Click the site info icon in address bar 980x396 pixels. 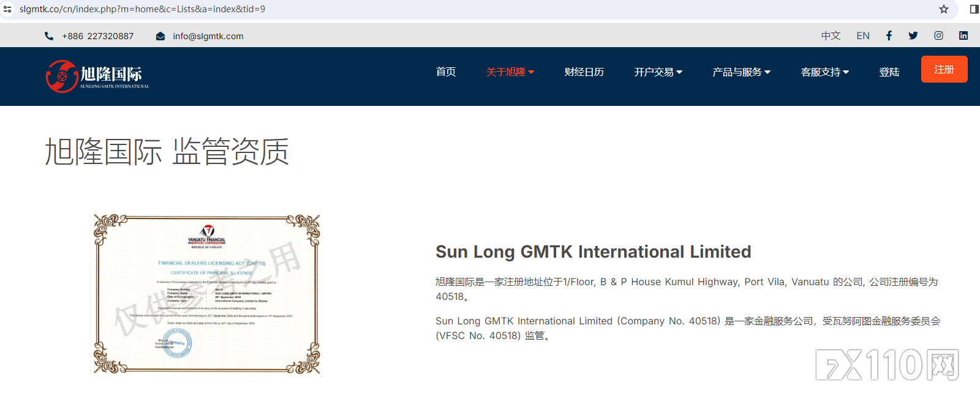7,9
